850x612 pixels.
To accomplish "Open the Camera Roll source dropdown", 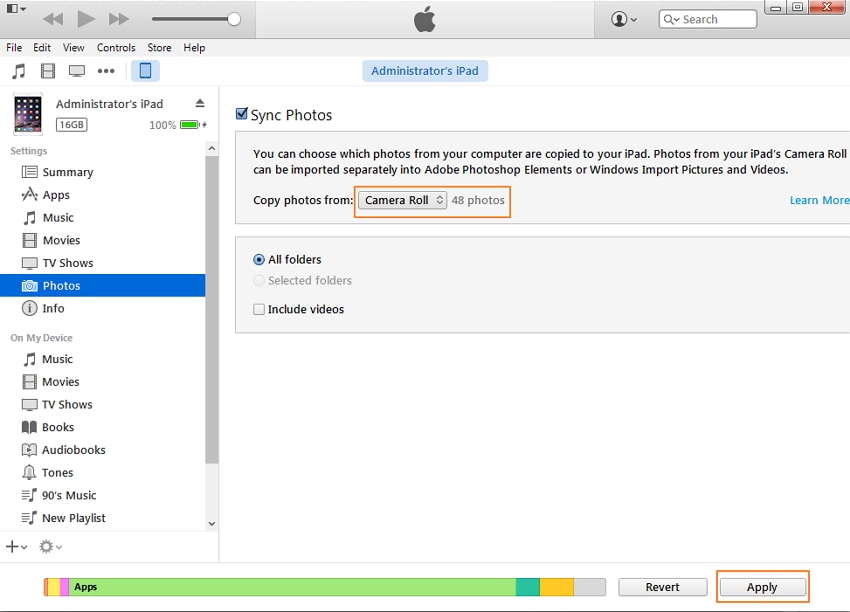I will pyautogui.click(x=402, y=200).
